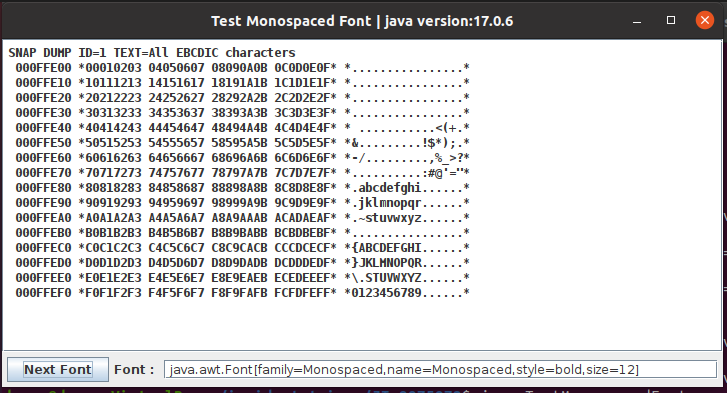Click the '}JKLMNOPQR' character column text
727x393 pixels.
coord(386,263)
